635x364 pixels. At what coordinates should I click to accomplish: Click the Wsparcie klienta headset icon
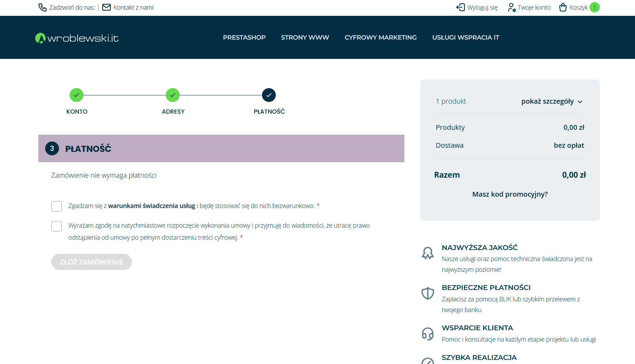tap(428, 334)
